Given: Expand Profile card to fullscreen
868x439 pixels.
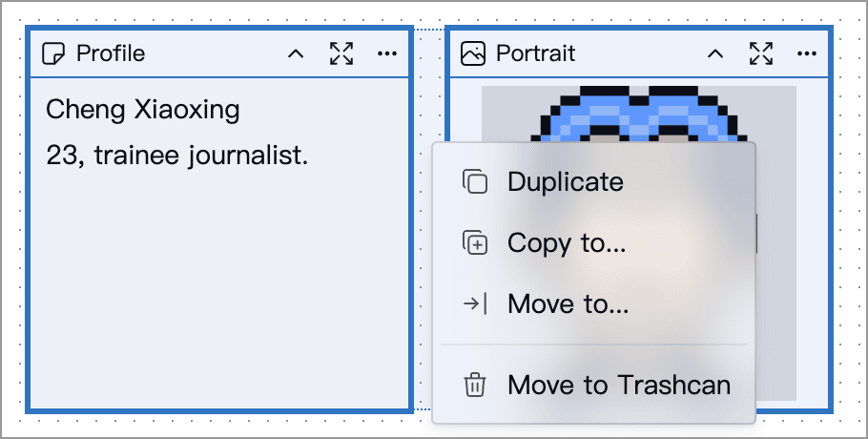Looking at the screenshot, I should pos(341,53).
